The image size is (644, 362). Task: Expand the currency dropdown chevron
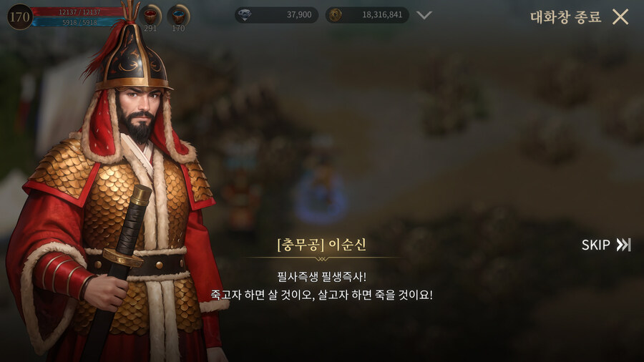tap(424, 15)
